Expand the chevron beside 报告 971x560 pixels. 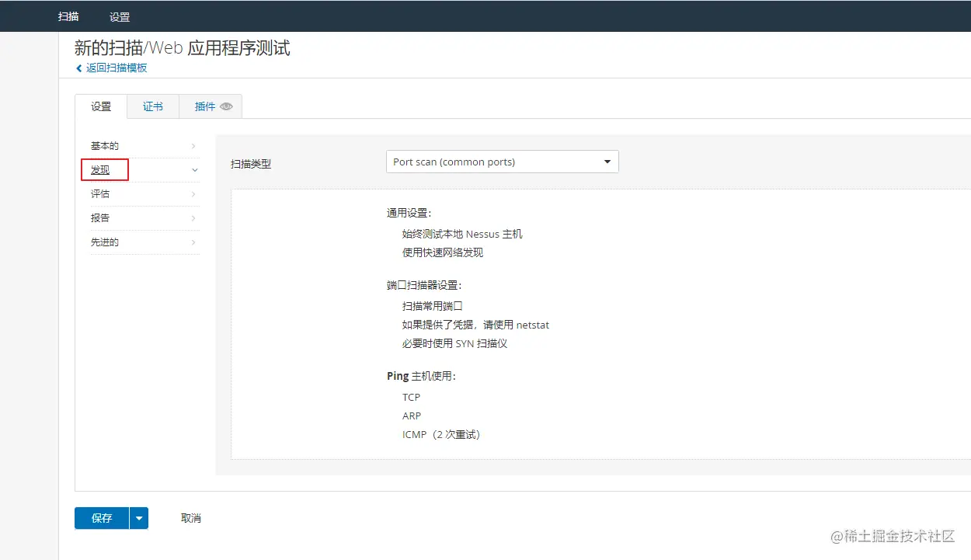[194, 218]
